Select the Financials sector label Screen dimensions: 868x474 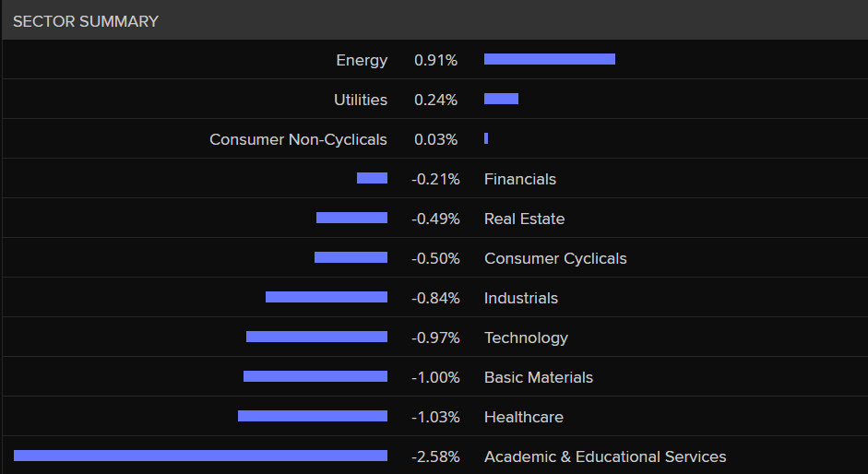coord(520,179)
